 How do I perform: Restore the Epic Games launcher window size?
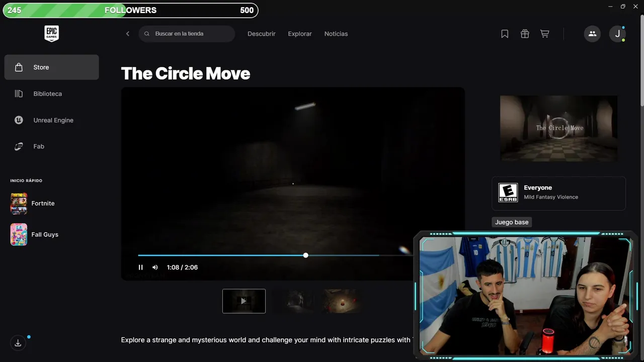[623, 7]
